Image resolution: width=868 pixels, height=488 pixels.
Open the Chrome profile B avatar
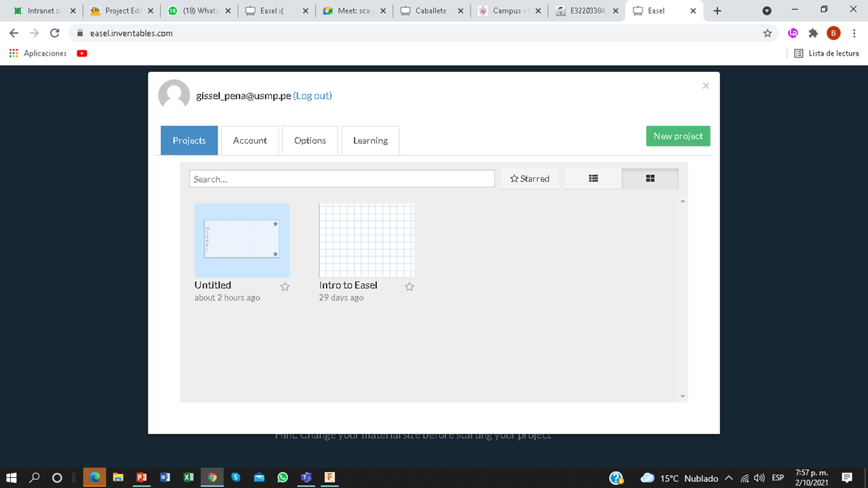[x=833, y=33]
